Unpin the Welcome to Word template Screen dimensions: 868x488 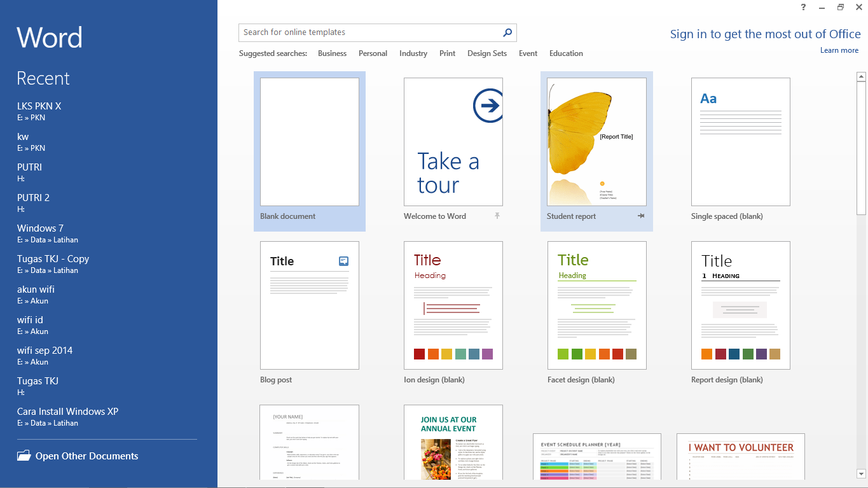pos(497,216)
